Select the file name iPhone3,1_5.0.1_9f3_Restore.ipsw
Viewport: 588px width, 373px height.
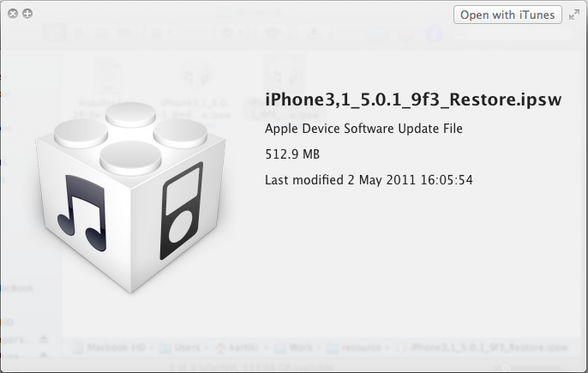(x=413, y=99)
